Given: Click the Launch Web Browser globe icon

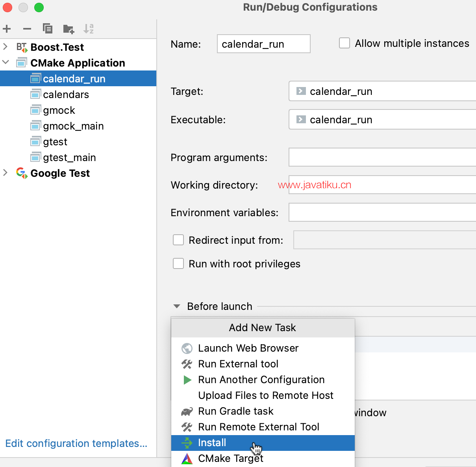Looking at the screenshot, I should [x=187, y=348].
